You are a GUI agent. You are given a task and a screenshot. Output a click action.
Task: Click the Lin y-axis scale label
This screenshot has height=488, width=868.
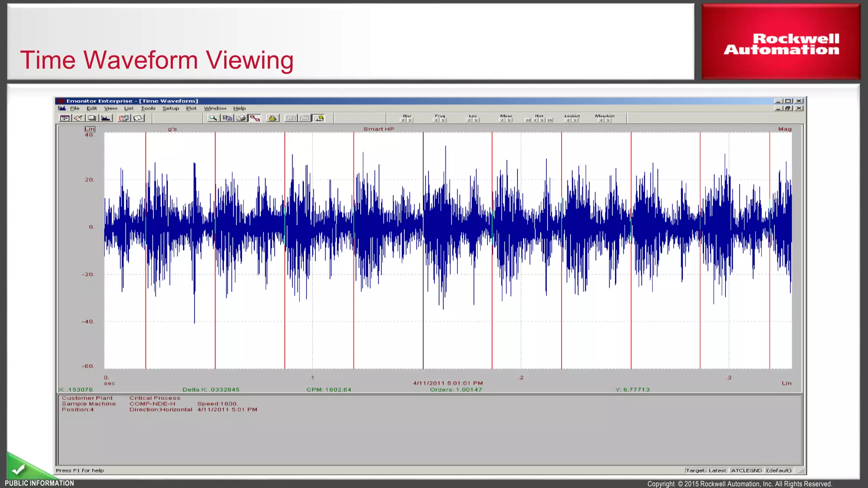point(90,129)
